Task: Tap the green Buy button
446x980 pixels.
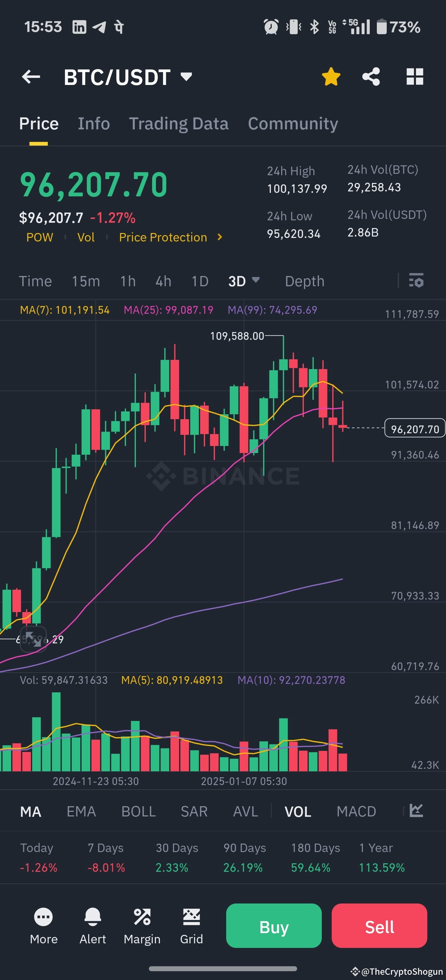Action: tap(274, 925)
